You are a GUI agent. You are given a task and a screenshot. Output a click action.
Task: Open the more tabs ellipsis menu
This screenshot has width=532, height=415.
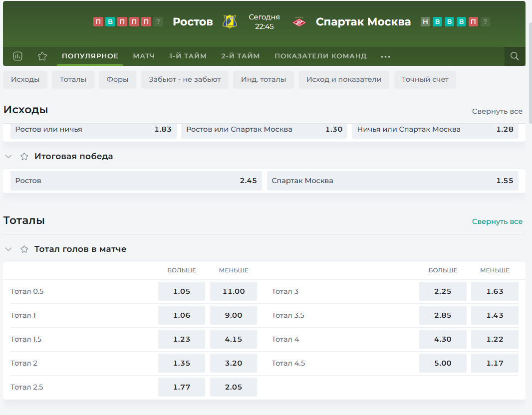point(385,56)
